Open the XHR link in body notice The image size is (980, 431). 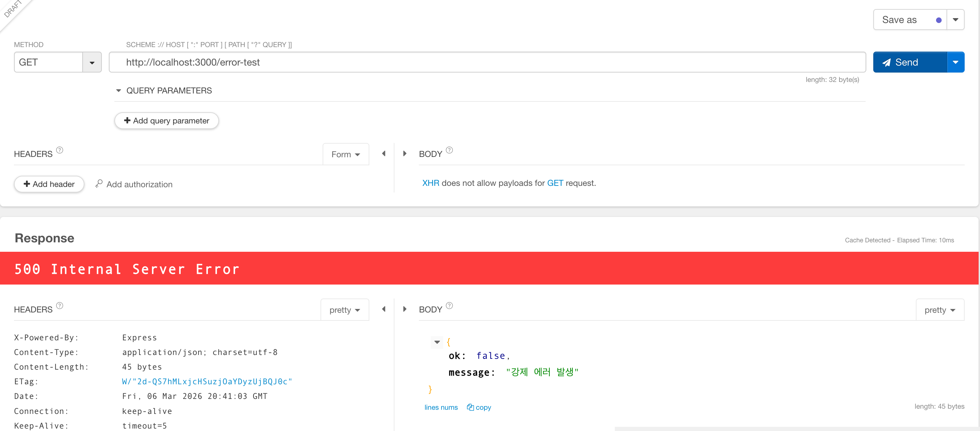[430, 183]
